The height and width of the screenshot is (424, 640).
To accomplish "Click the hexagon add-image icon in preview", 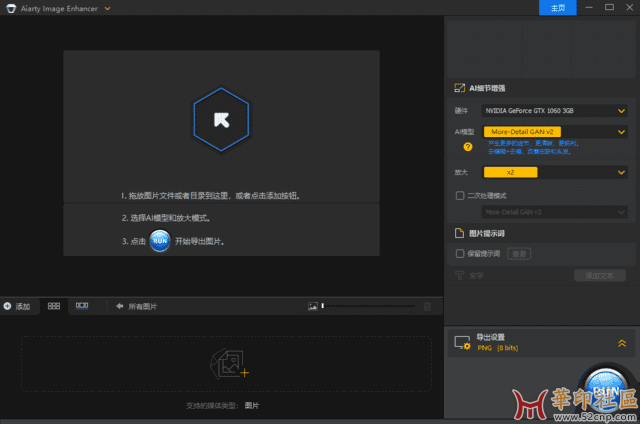I will 221,119.
